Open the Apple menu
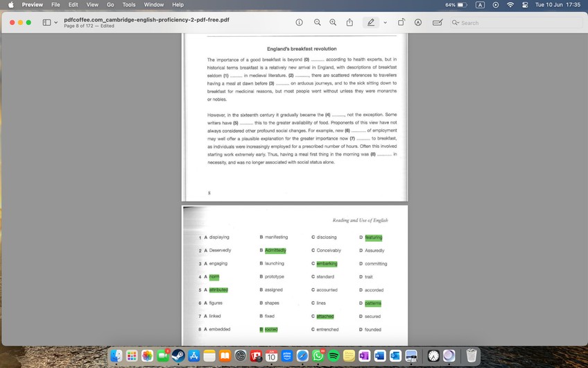This screenshot has width=588, height=368. point(10,5)
